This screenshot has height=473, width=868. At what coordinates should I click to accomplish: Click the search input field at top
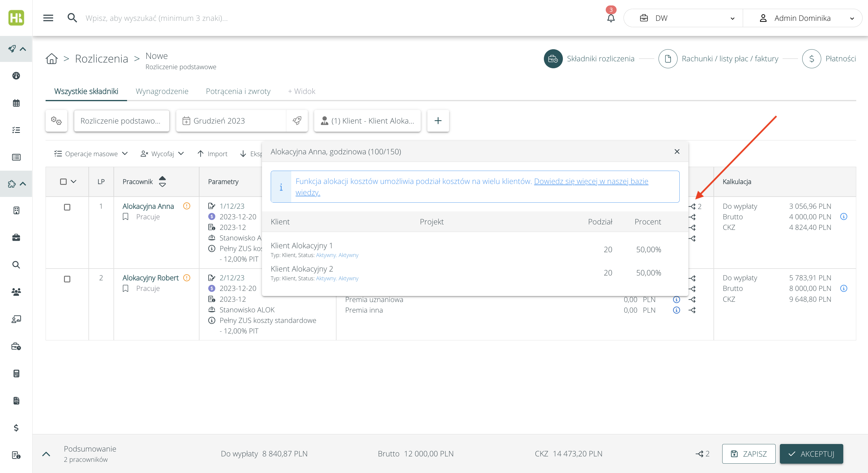coord(157,18)
